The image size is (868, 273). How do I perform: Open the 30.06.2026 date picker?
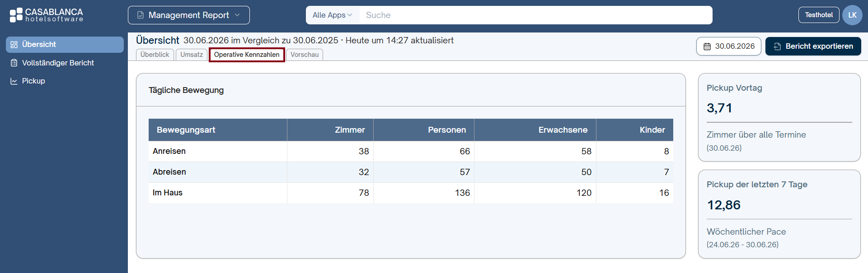729,46
